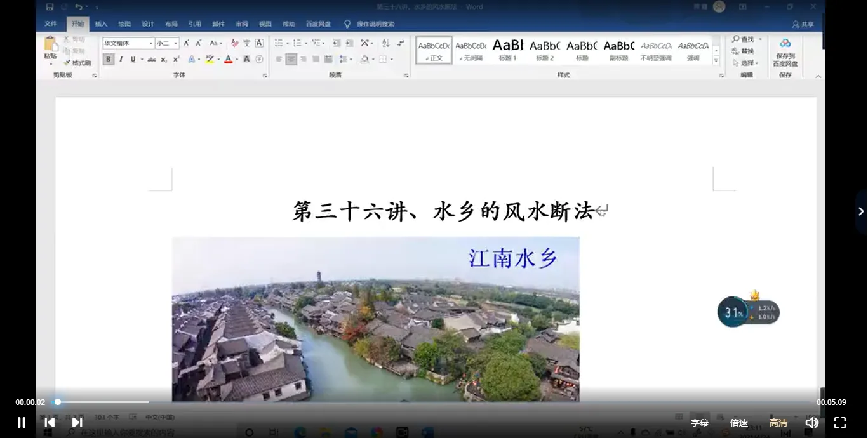Center align the text
This screenshot has width=868, height=438.
pos(291,59)
